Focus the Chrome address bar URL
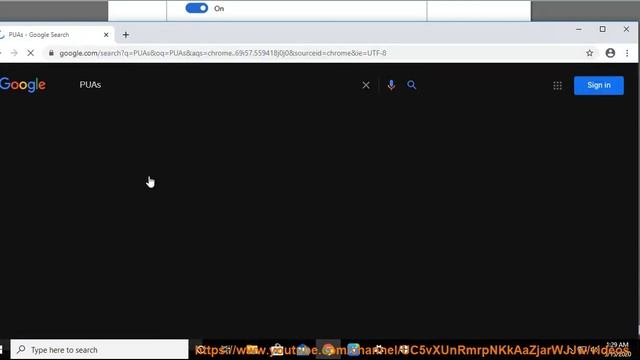Viewport: 640px width, 360px height. [x=223, y=53]
